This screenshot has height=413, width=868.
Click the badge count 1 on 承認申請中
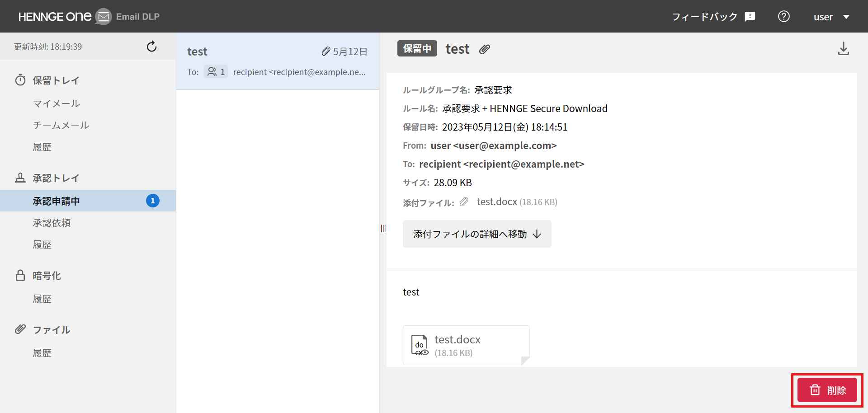pos(153,201)
